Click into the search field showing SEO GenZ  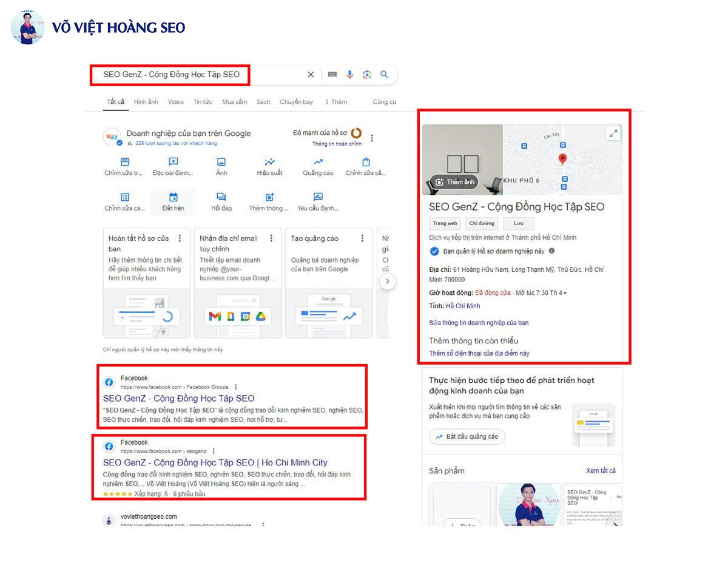[x=172, y=75]
